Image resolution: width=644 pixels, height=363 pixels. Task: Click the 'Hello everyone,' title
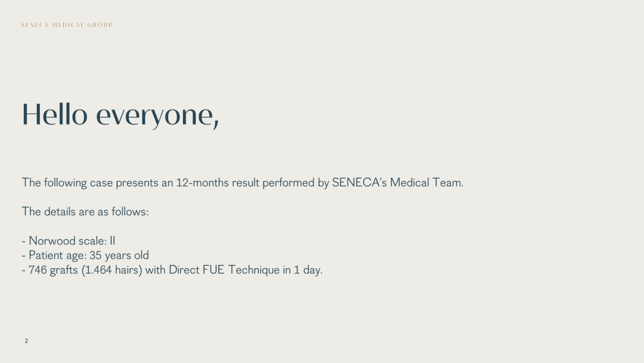120,115
